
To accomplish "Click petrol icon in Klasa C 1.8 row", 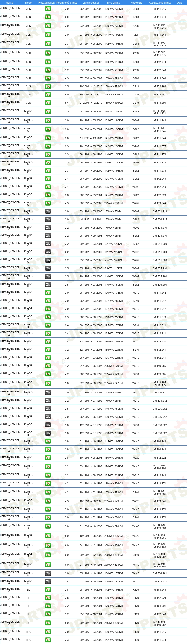I will point(48,112).
